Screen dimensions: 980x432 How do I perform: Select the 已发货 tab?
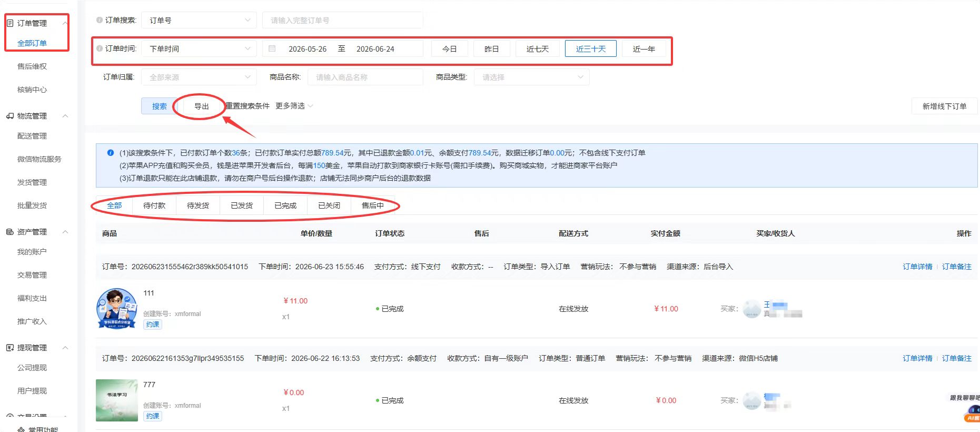pyautogui.click(x=242, y=205)
